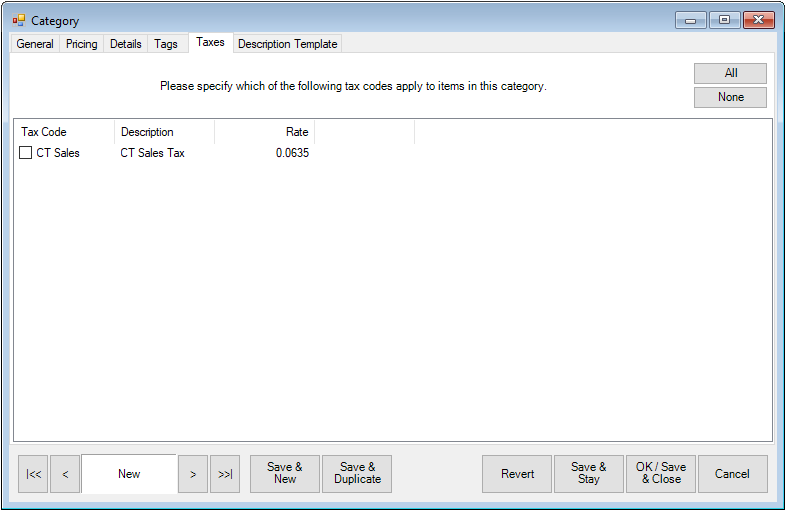Click the All button to select taxes
The image size is (787, 512).
[731, 73]
